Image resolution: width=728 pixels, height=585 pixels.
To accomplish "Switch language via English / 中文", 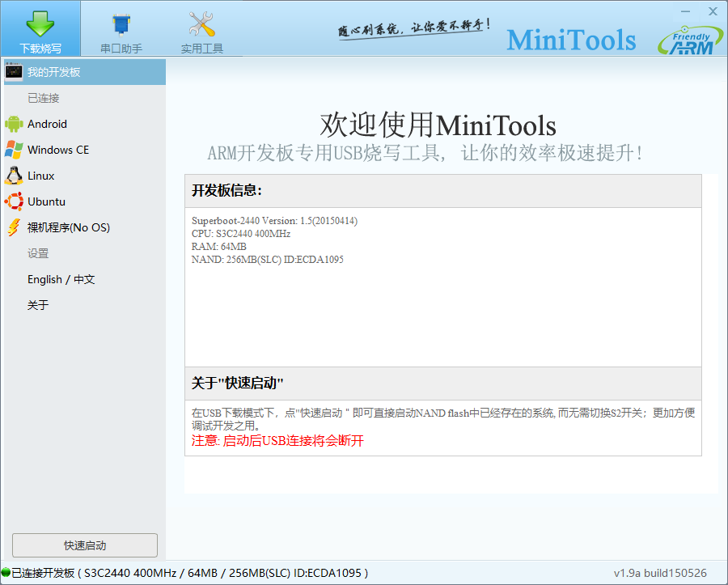I will click(84, 279).
